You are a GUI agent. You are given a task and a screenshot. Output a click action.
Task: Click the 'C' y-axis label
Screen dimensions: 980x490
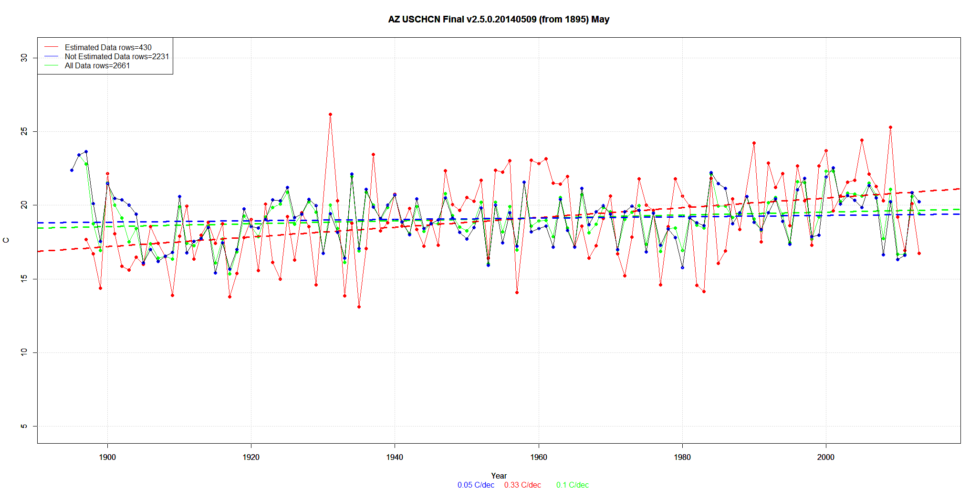6,240
